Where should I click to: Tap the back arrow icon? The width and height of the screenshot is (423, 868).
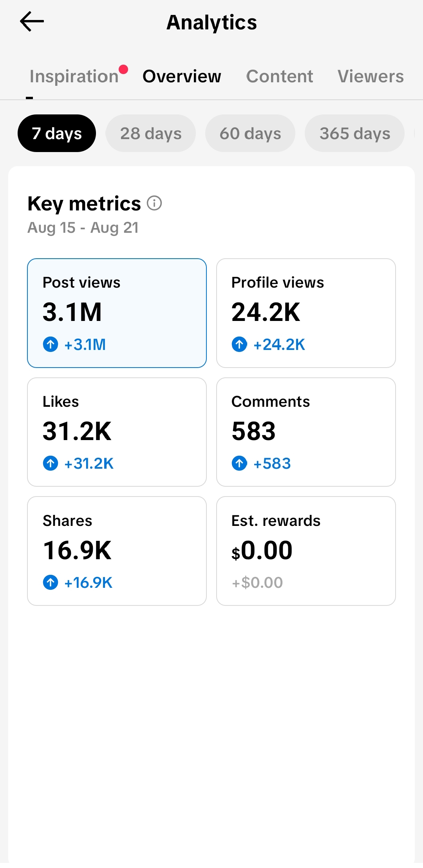[32, 22]
